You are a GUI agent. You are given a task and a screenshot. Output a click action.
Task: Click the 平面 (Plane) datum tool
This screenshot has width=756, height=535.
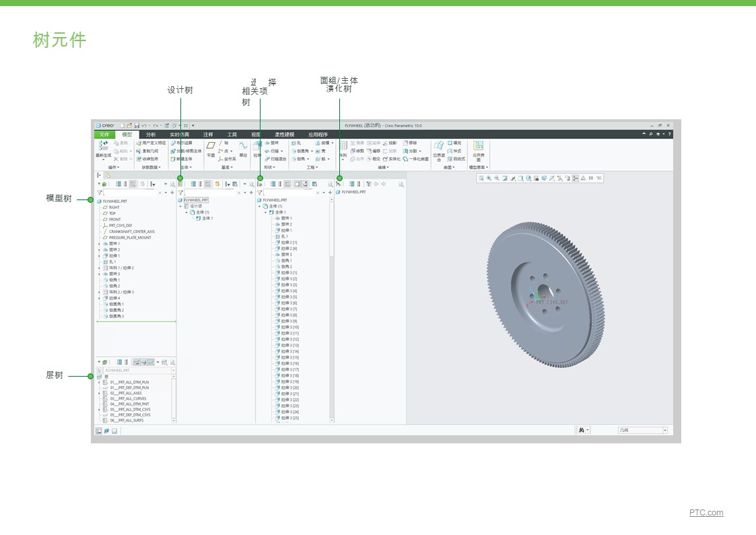coord(211,149)
